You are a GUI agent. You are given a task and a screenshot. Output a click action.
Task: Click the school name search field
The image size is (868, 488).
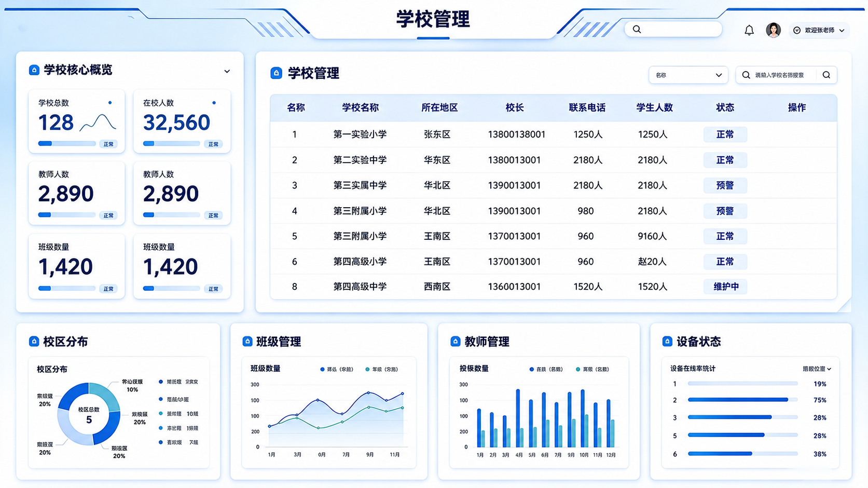[786, 75]
